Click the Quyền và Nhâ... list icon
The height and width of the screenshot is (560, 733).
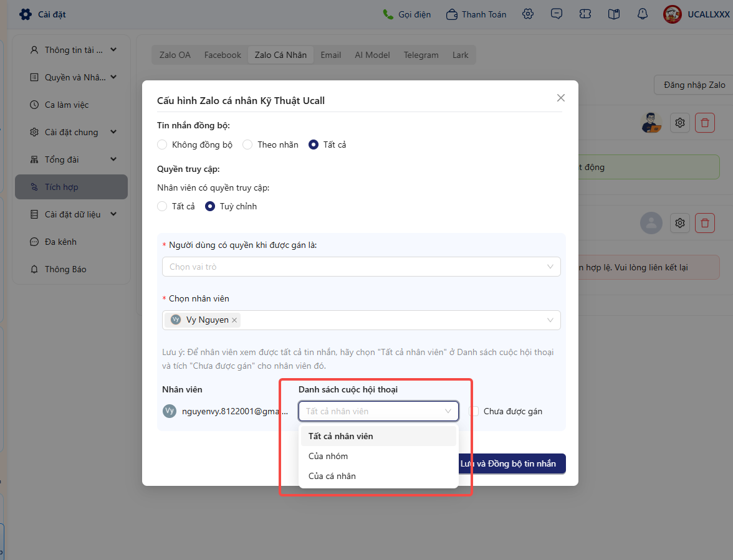34,77
